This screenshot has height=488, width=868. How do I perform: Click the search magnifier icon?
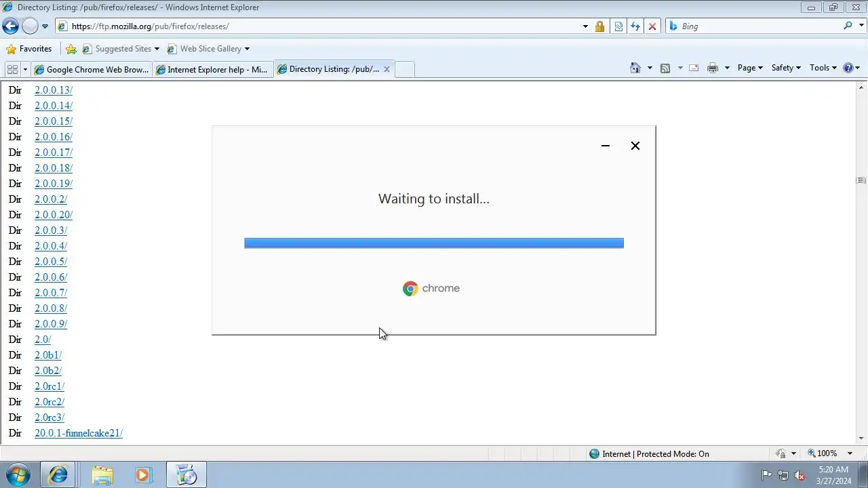pos(848,26)
